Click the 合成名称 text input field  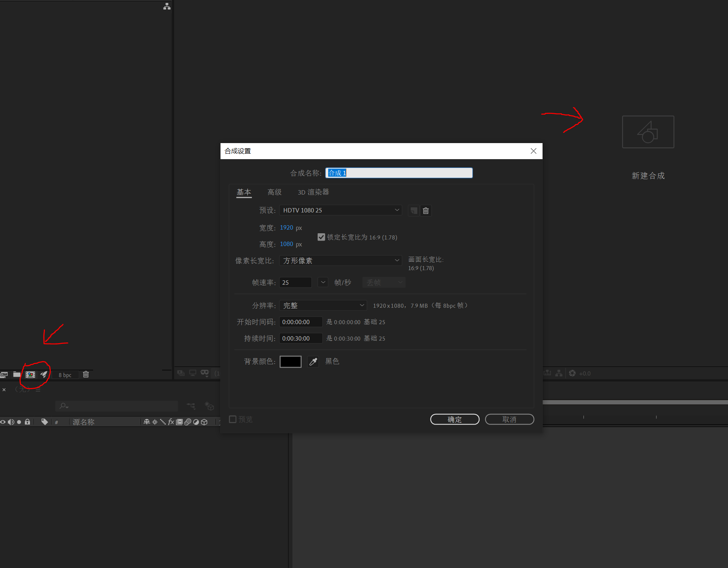coord(399,173)
